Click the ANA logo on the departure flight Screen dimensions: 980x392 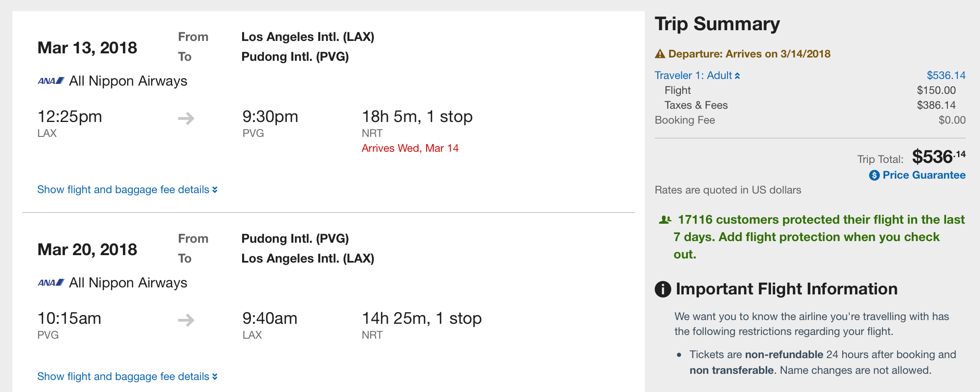51,81
